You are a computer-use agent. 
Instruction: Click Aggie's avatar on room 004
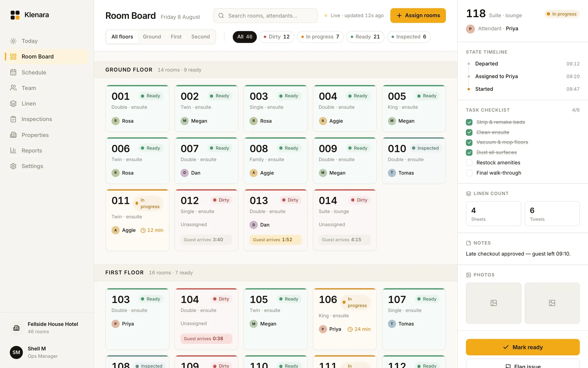click(x=323, y=121)
